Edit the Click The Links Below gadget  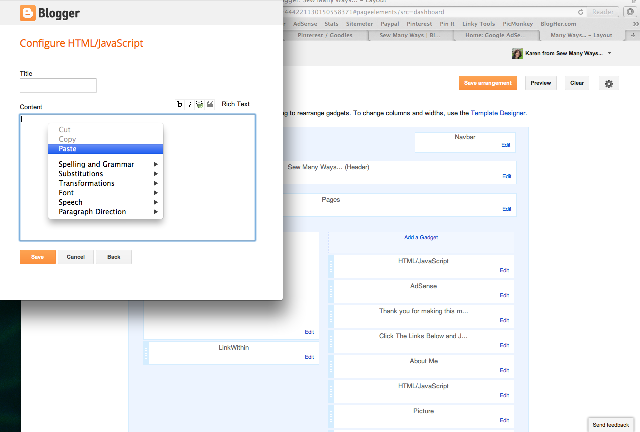coord(504,345)
